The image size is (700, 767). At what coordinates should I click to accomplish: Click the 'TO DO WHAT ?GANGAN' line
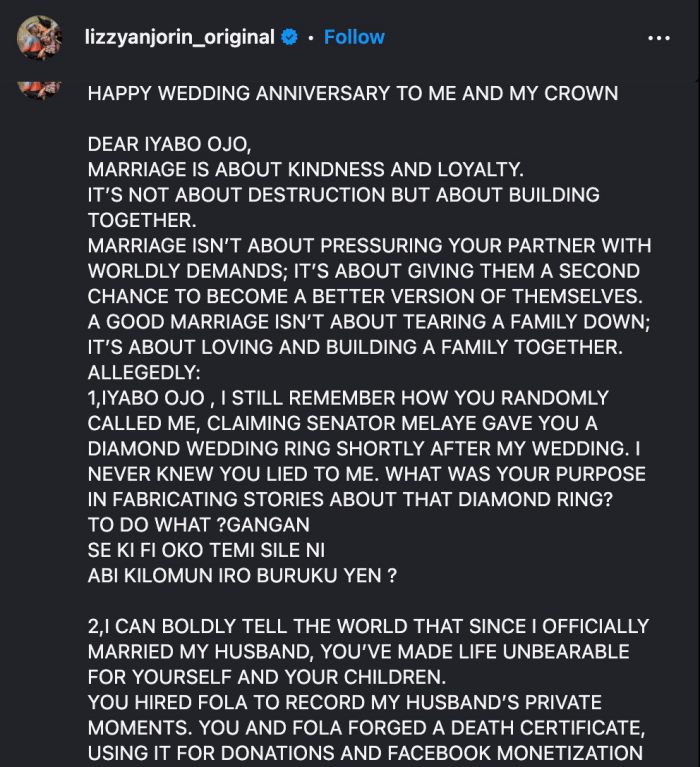tap(199, 523)
